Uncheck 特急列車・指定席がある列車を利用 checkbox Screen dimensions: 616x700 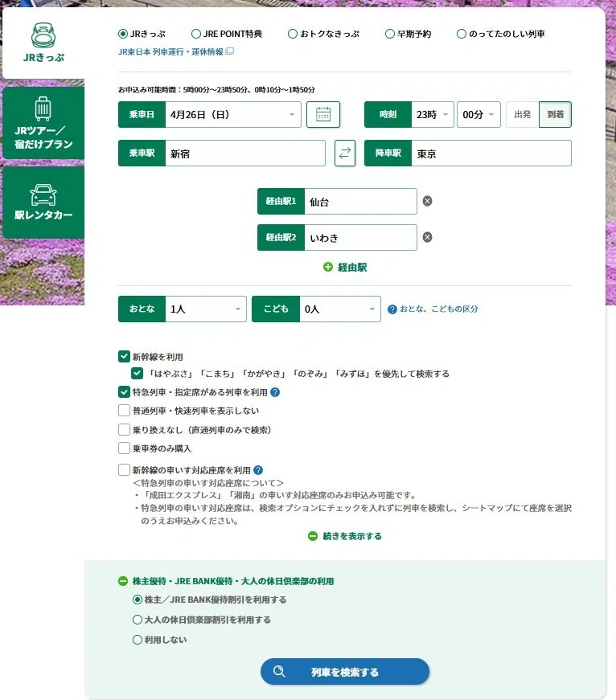click(x=124, y=392)
